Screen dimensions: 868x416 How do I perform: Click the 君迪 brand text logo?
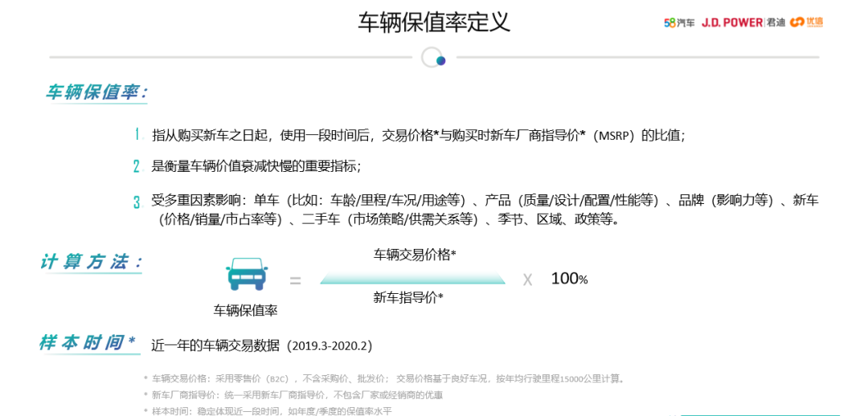pyautogui.click(x=776, y=22)
